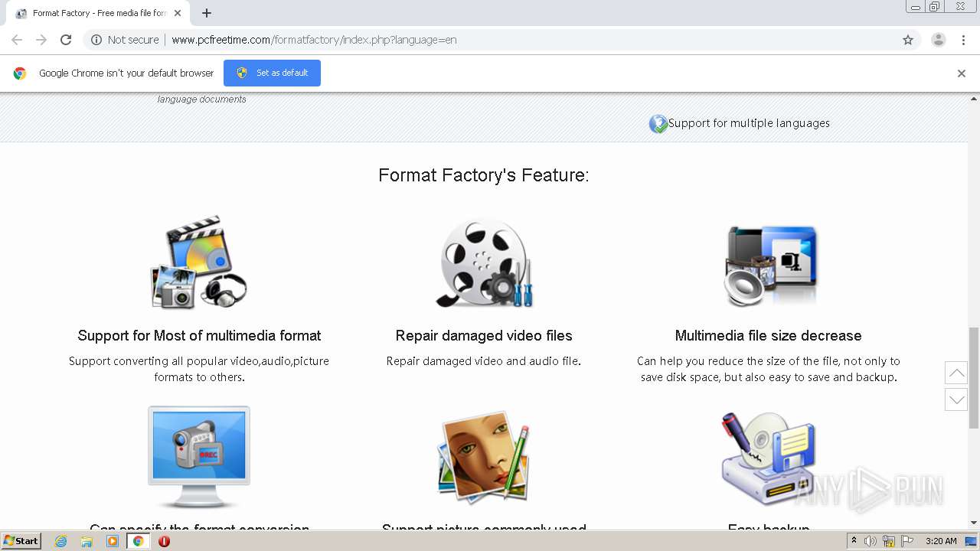The height and width of the screenshot is (551, 980).
Task: Click the camcorder monitor icon
Action: pyautogui.click(x=199, y=457)
